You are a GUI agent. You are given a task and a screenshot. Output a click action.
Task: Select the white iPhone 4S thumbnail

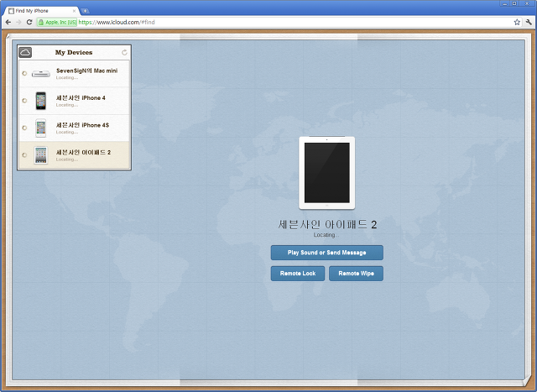click(x=41, y=128)
